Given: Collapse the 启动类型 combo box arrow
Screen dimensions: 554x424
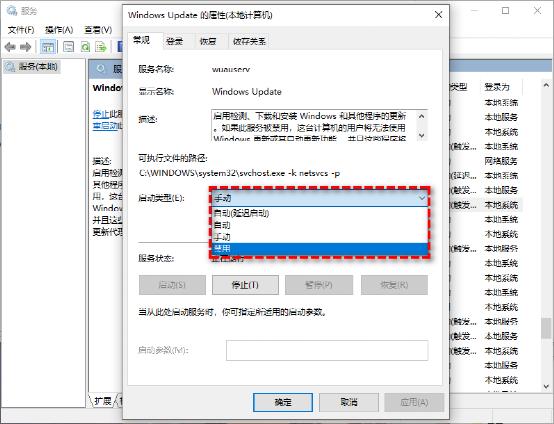Looking at the screenshot, I should click(x=422, y=198).
